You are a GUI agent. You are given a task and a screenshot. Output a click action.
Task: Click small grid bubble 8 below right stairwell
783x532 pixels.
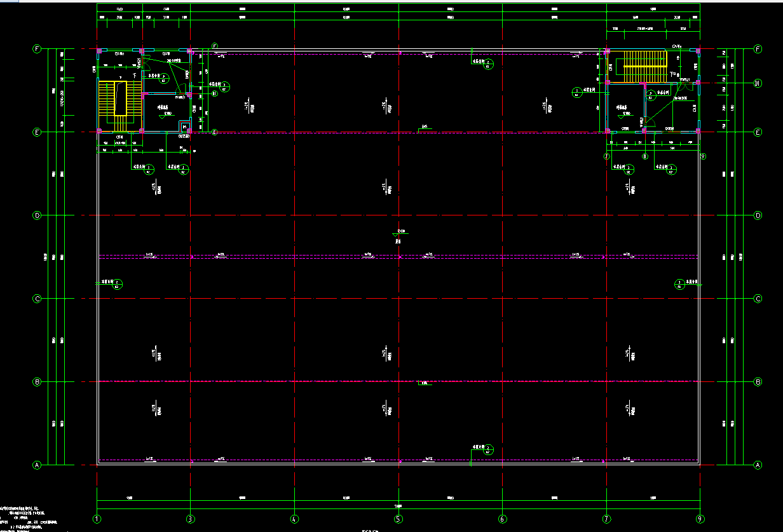point(644,156)
